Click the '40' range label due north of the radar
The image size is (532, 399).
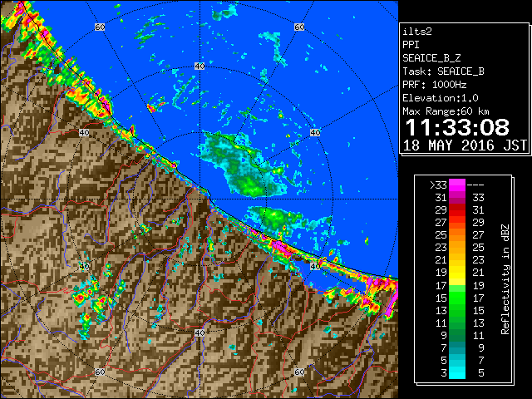click(199, 66)
